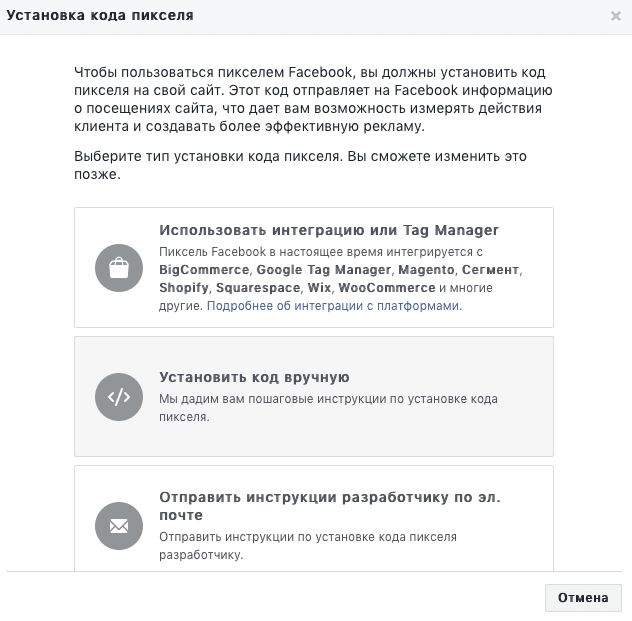Click the WooCommerce platform name
The width and height of the screenshot is (632, 621).
tap(387, 288)
